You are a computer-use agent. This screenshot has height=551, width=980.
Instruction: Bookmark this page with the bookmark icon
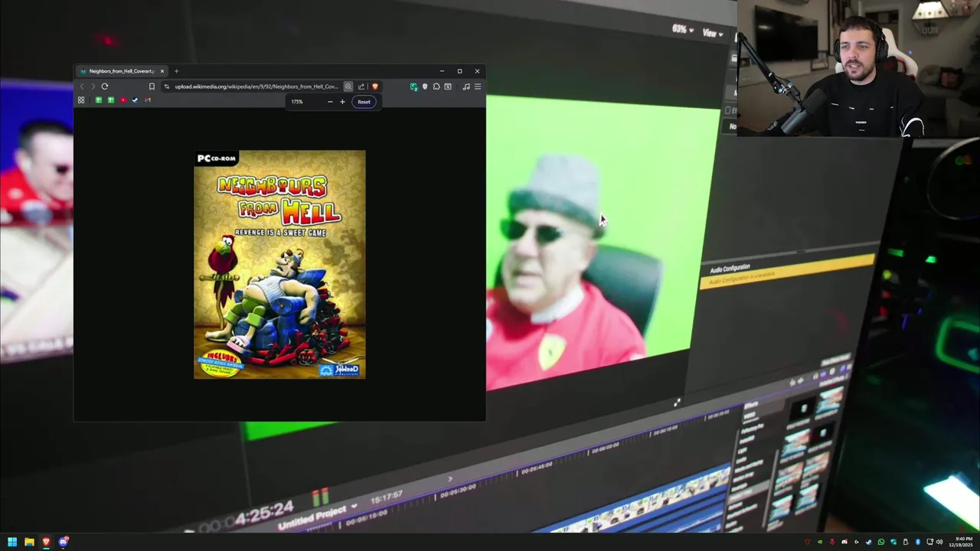point(152,86)
